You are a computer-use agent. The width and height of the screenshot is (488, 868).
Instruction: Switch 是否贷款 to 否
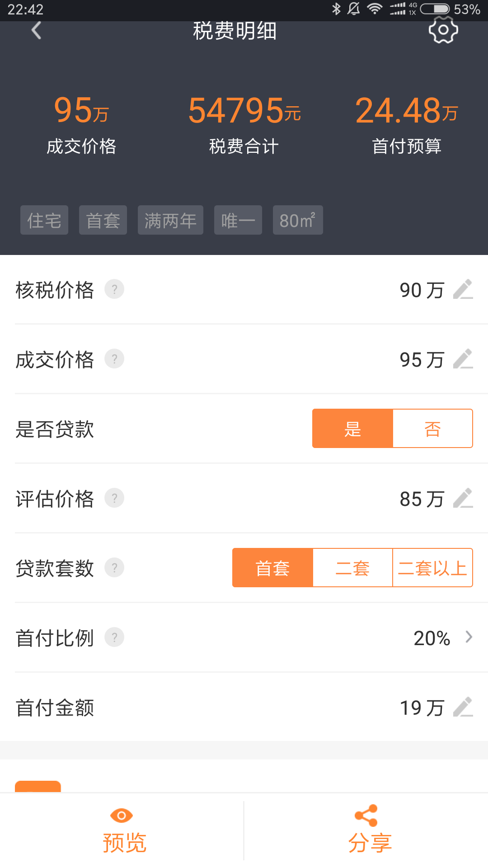coord(432,429)
